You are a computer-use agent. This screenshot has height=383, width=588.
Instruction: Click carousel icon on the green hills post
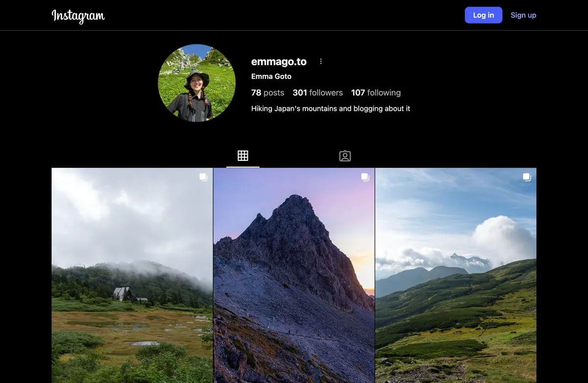(x=527, y=177)
